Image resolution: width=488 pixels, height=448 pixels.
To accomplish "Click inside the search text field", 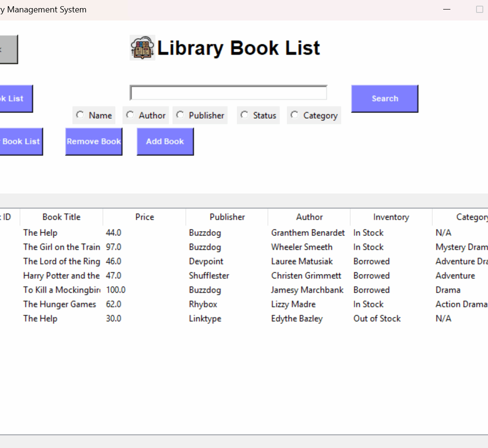I will [228, 92].
